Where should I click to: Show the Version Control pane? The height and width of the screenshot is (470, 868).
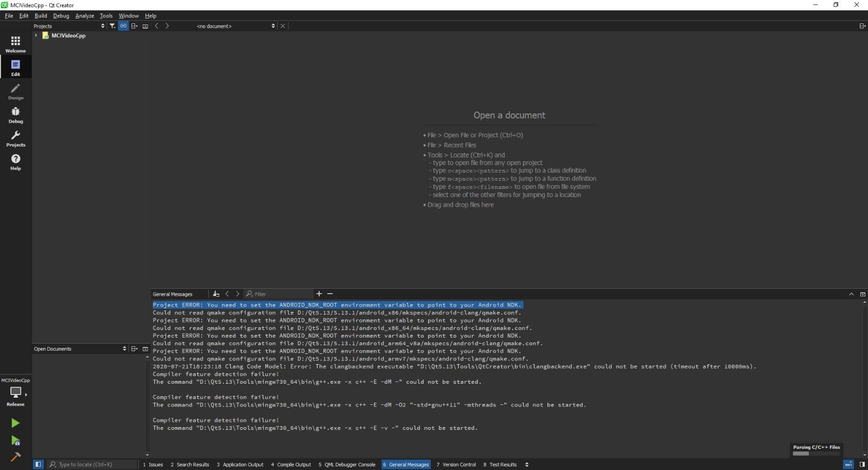(x=456, y=465)
